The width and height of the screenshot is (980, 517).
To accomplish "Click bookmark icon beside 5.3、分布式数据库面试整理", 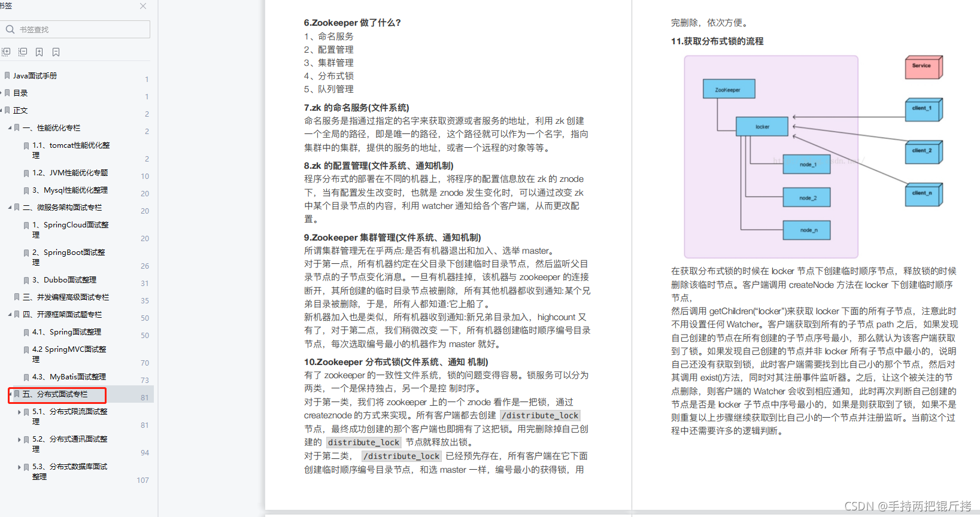I will tap(26, 467).
